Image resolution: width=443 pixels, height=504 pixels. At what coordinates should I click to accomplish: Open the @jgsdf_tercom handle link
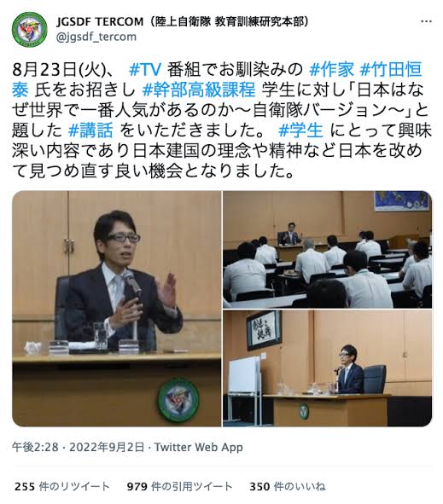96,37
